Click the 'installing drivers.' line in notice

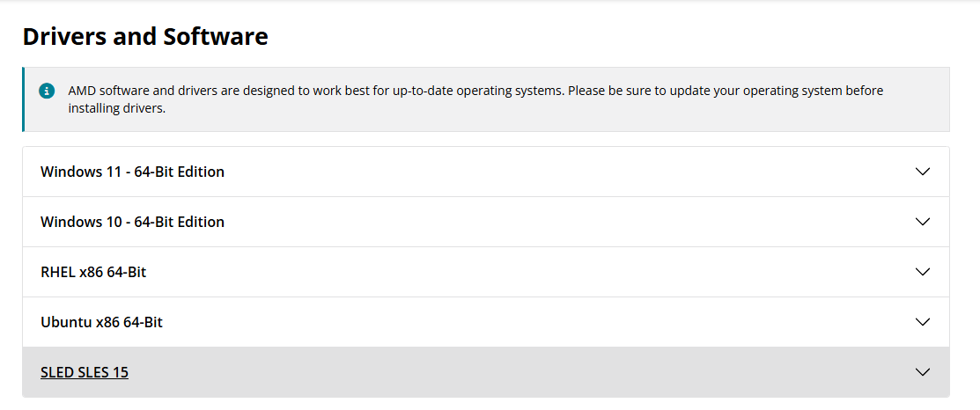[117, 108]
